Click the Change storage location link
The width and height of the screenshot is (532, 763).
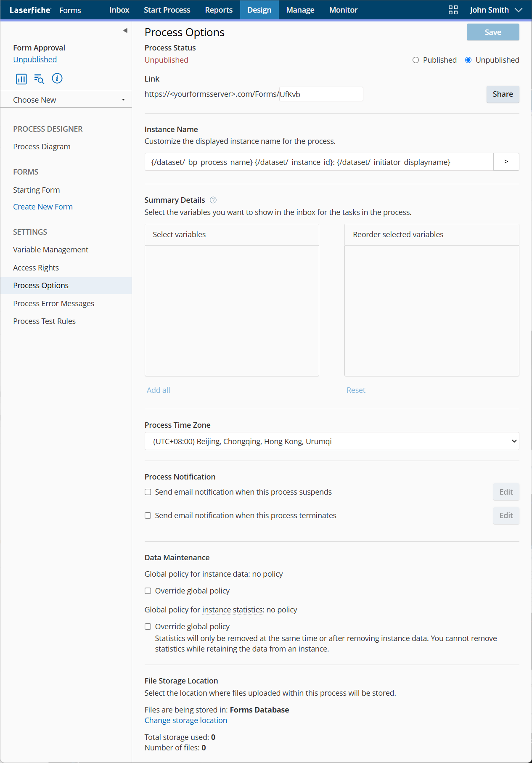click(x=186, y=721)
